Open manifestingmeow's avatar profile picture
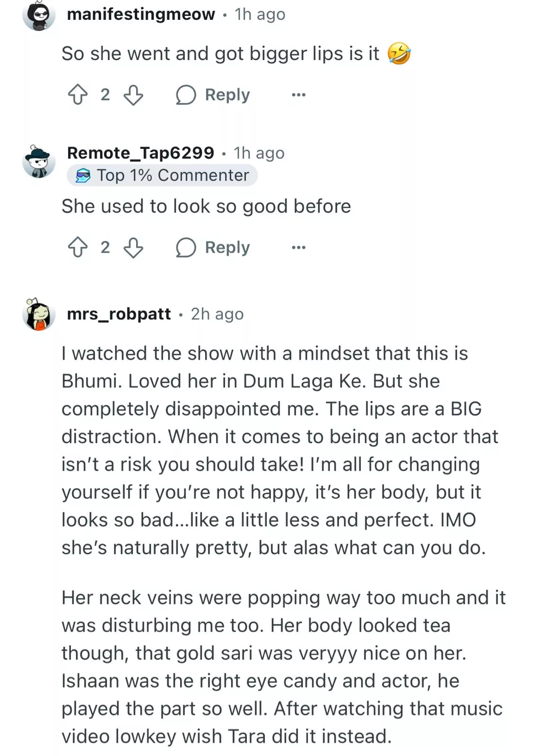Image resolution: width=546 pixels, height=756 pixels. [39, 15]
